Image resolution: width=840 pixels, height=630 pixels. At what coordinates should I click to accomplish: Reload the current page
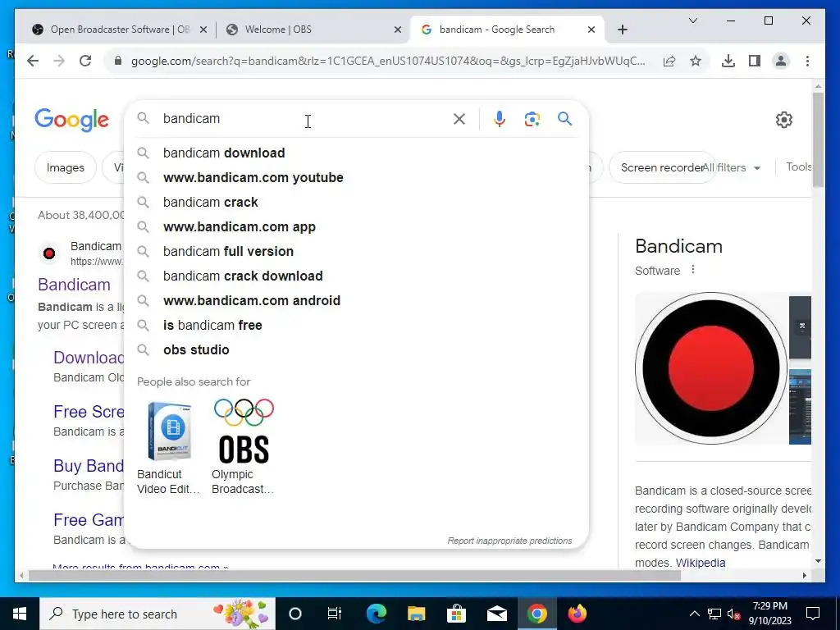click(85, 61)
